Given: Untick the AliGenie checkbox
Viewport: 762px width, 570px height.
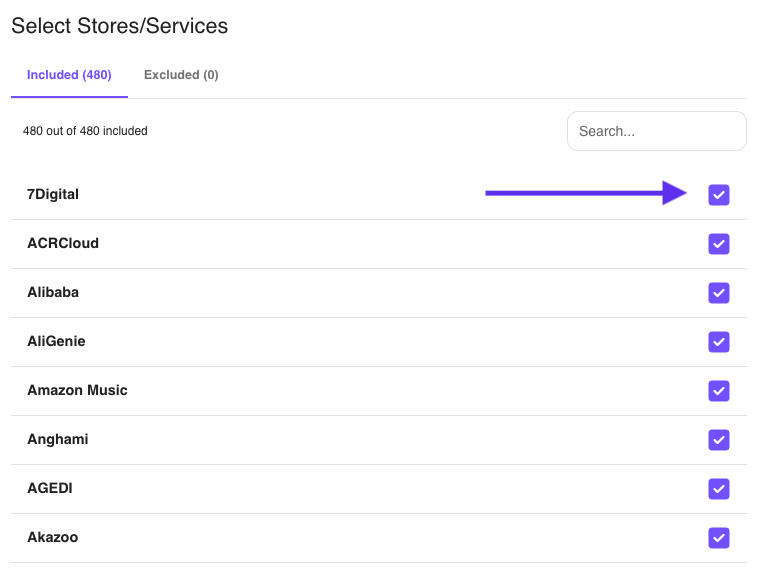Looking at the screenshot, I should coord(718,342).
